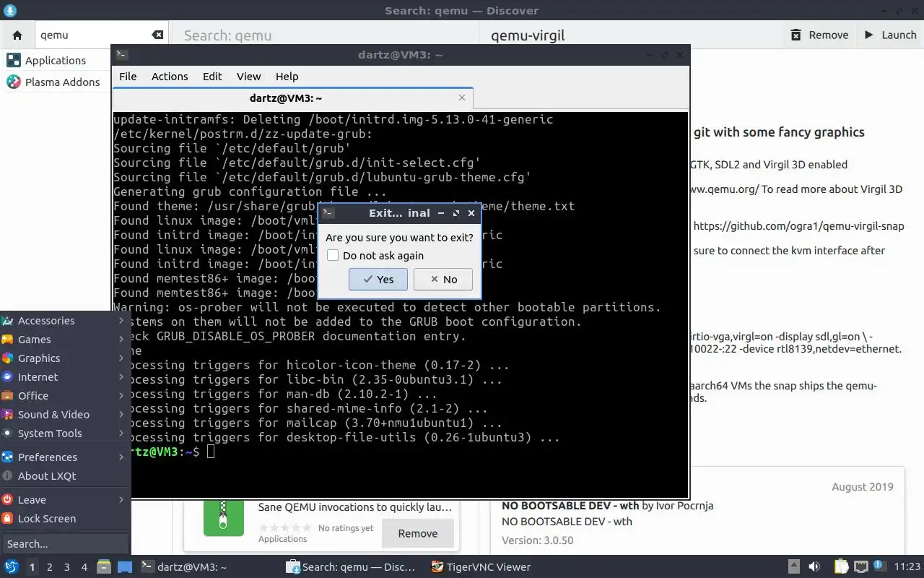The width and height of the screenshot is (924, 578).
Task: Open the volume speaker tray icon
Action: pos(814,567)
